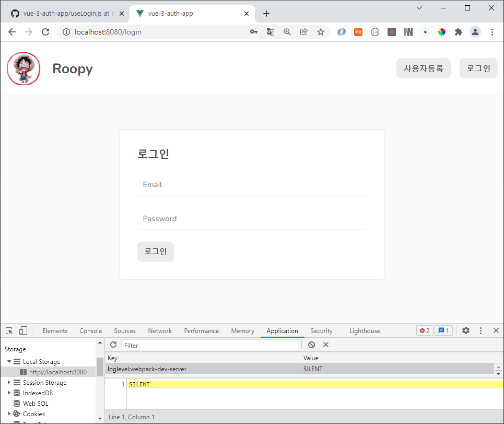Switch to the Performance tab
Viewport: 504px width, 424px height.
(201, 331)
